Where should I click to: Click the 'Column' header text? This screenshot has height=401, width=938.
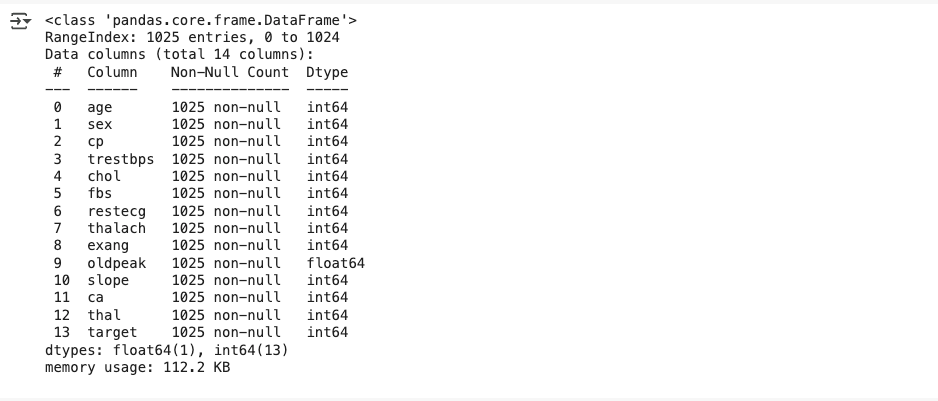click(112, 72)
